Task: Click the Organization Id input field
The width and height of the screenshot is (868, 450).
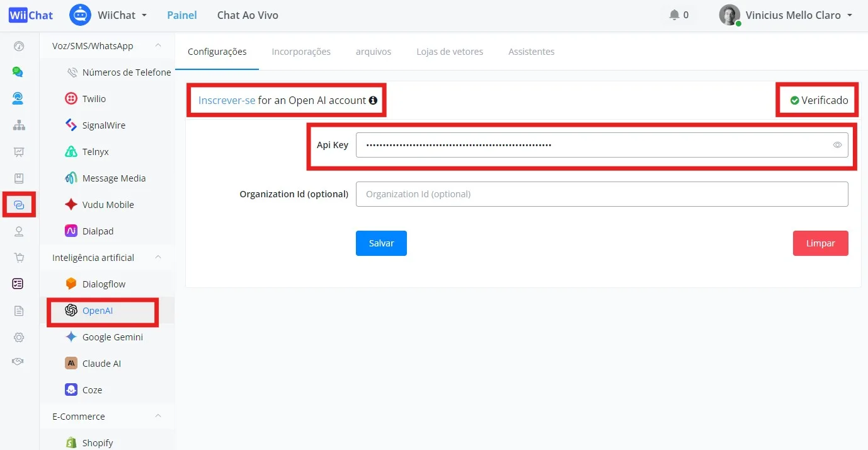Action: coord(602,194)
